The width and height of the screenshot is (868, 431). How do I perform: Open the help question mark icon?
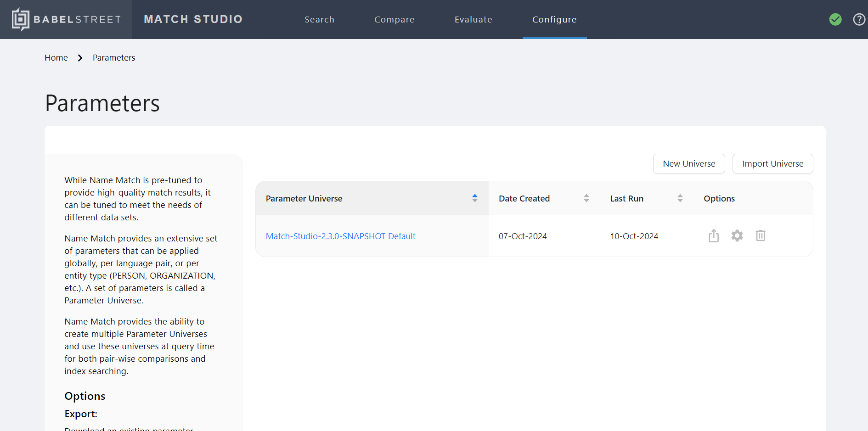[859, 19]
